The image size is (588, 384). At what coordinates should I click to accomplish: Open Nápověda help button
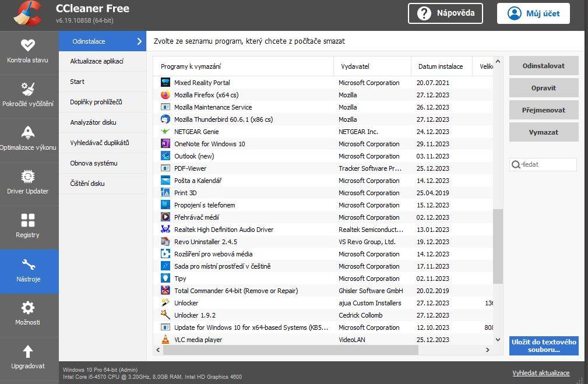click(445, 13)
